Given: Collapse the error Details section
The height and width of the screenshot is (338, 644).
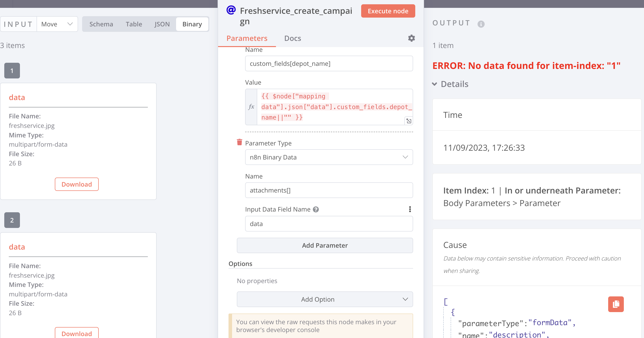Looking at the screenshot, I should pyautogui.click(x=435, y=84).
